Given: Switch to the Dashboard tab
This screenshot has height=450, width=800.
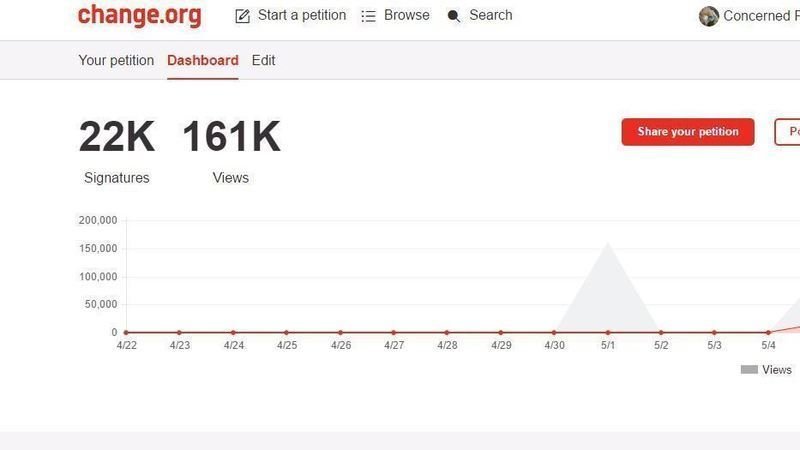Looking at the screenshot, I should [203, 61].
